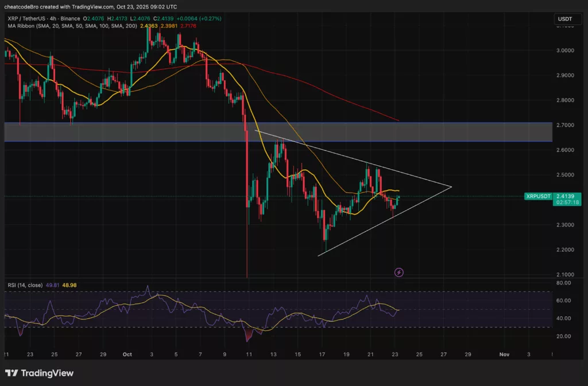Click the TradingView logo at bottom left
The height and width of the screenshot is (386, 588).
tap(39, 373)
